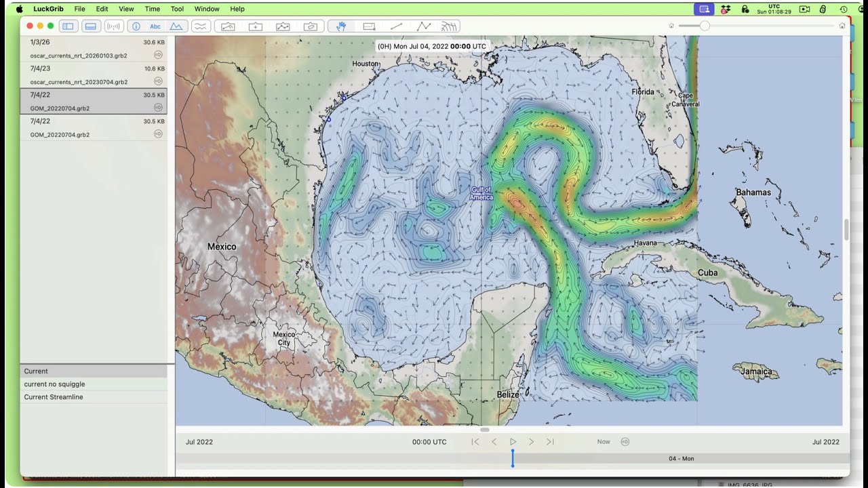Select the streamline curves tool

pyautogui.click(x=449, y=26)
